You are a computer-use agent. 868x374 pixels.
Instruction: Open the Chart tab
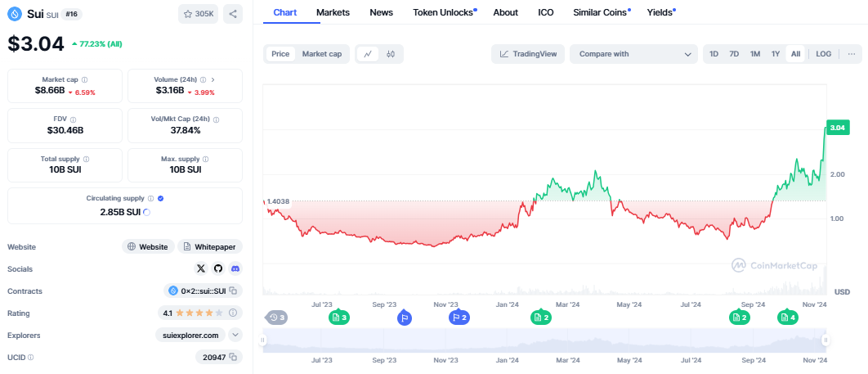click(285, 12)
